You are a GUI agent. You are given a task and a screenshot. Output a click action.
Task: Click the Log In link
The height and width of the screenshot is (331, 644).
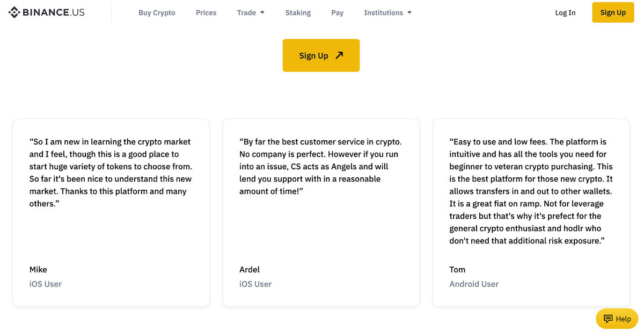[565, 12]
